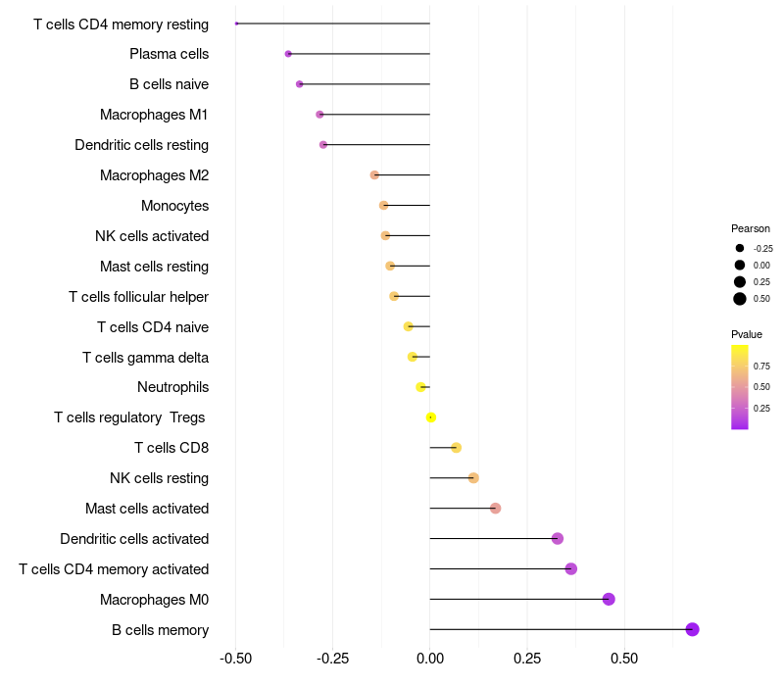This screenshot has height=686, width=784.
Task: Click the -0.50 x-axis tick label
Action: pyautogui.click(x=235, y=659)
